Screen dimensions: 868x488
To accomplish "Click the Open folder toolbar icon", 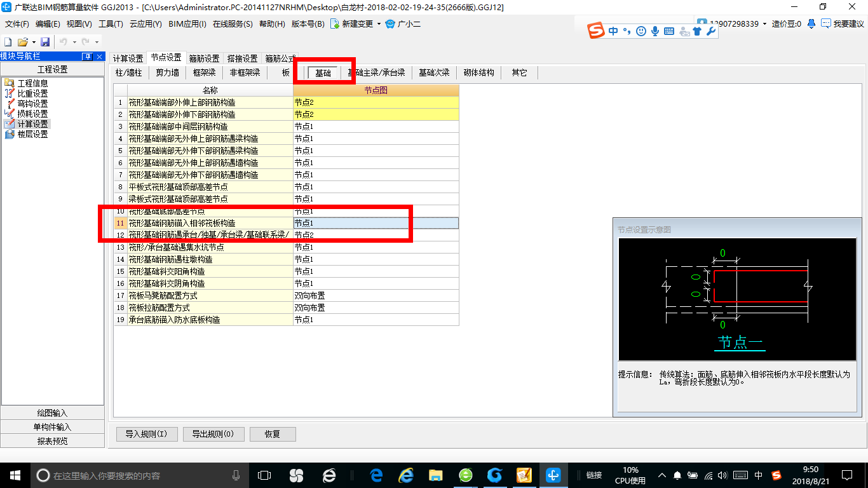I will pyautogui.click(x=22, y=42).
